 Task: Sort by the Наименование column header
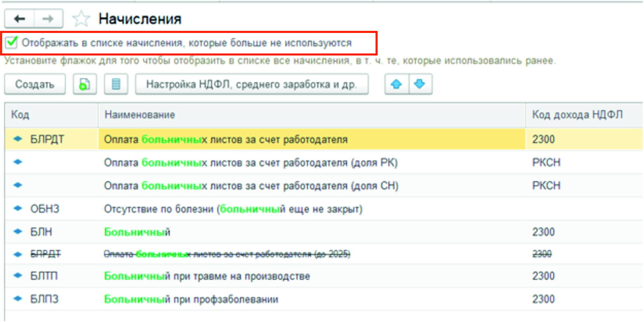coord(140,115)
